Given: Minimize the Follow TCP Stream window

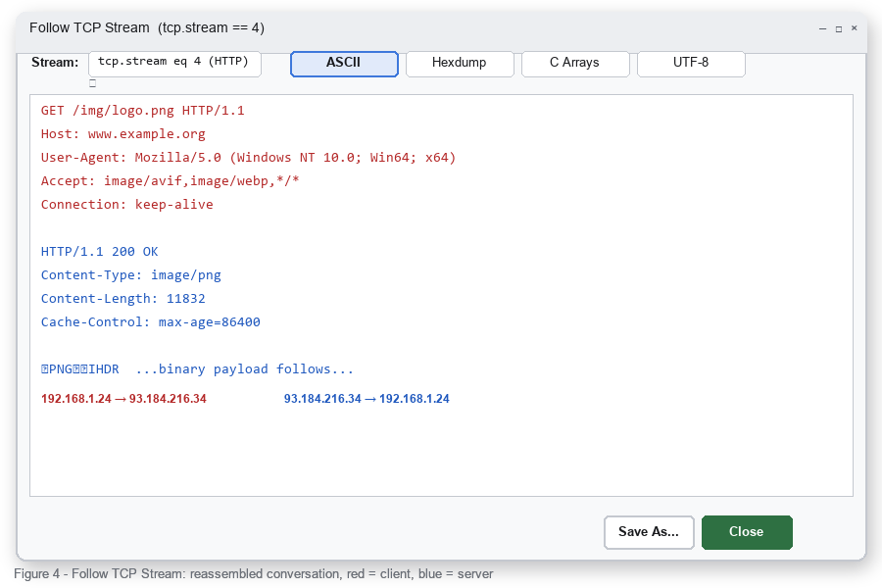Looking at the screenshot, I should pyautogui.click(x=822, y=28).
